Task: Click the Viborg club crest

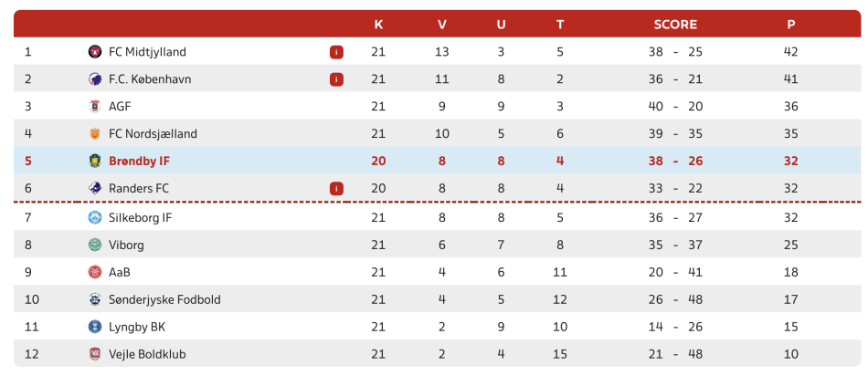Action: [x=95, y=245]
